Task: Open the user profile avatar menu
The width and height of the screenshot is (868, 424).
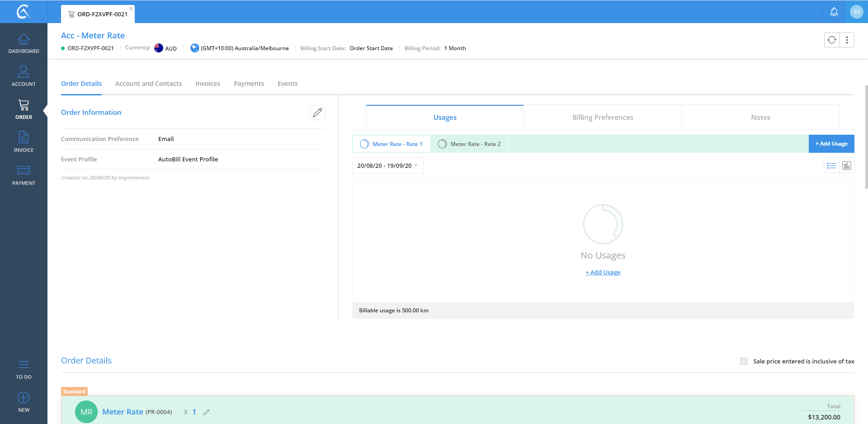Action: pos(856,12)
